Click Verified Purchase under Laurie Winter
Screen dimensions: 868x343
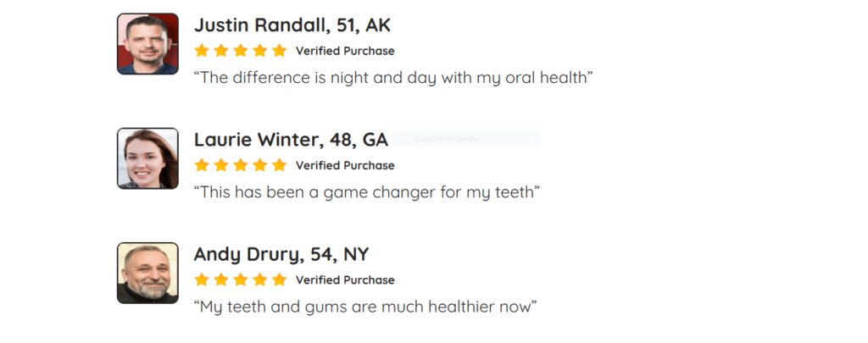(x=345, y=165)
